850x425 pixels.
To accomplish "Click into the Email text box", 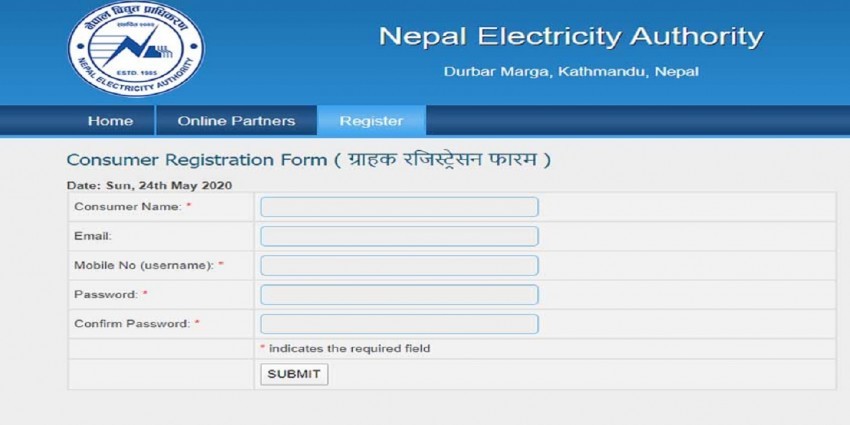I will pos(399,236).
